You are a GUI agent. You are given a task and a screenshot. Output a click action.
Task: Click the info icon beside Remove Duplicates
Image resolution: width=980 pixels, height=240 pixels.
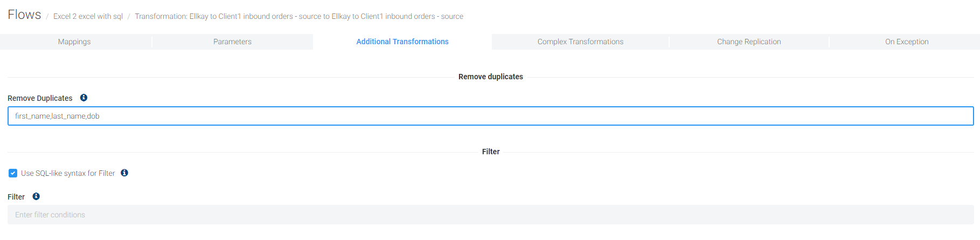point(84,98)
